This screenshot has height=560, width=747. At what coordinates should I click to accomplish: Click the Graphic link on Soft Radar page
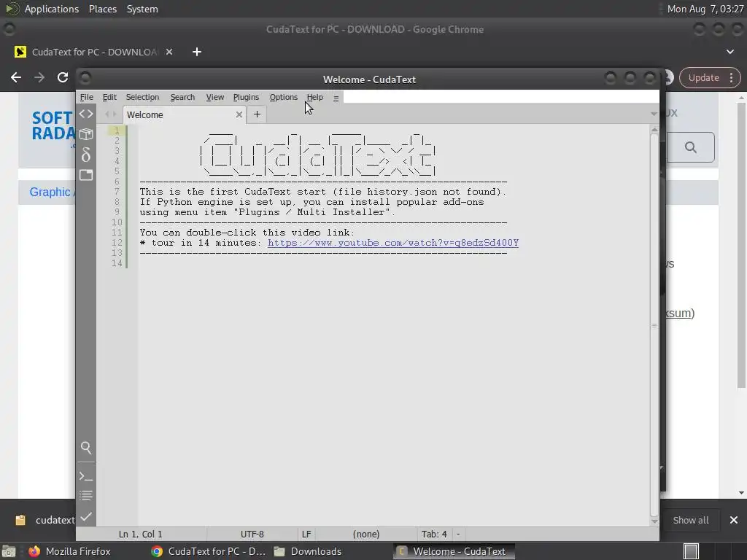point(50,192)
